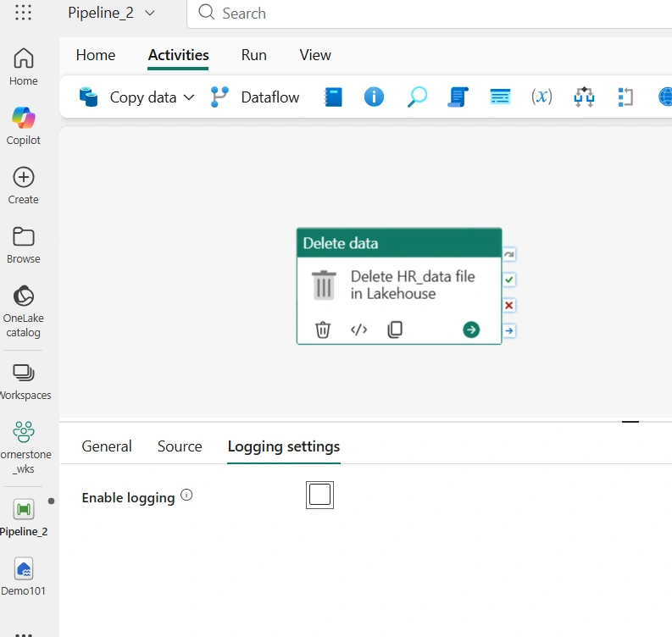
Task: View activity code with </> icon
Action: click(x=358, y=330)
